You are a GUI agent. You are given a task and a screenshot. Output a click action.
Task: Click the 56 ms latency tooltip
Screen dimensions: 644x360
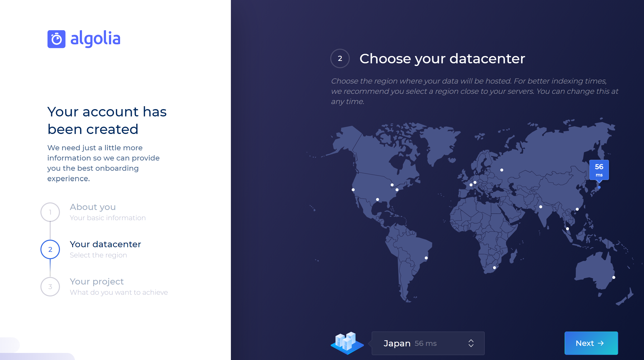pyautogui.click(x=599, y=170)
